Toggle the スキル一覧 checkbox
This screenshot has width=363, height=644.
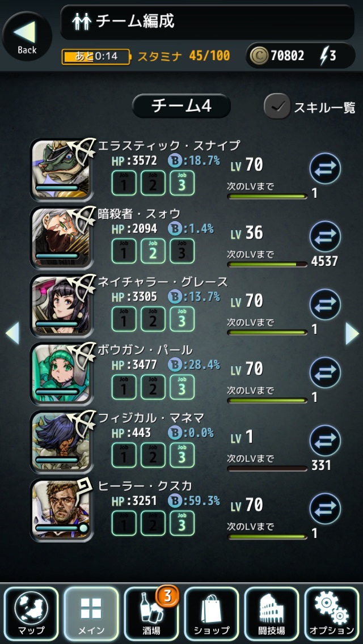coord(277,107)
